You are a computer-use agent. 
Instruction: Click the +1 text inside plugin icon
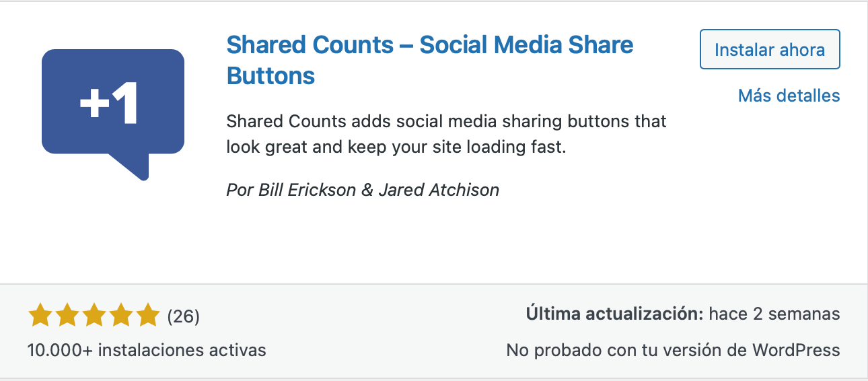tap(108, 104)
